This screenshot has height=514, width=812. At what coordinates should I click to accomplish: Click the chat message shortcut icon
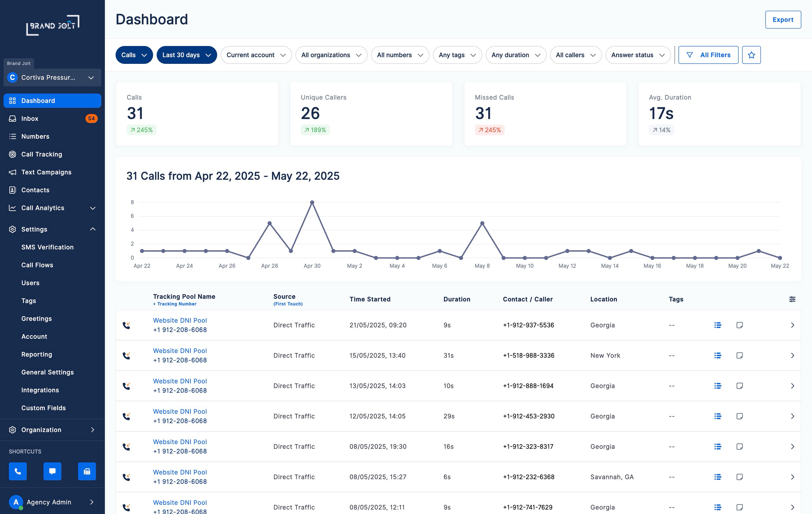click(x=52, y=471)
